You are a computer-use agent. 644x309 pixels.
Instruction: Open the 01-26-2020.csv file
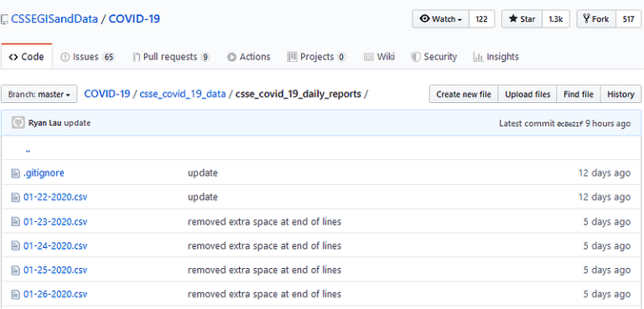(55, 295)
